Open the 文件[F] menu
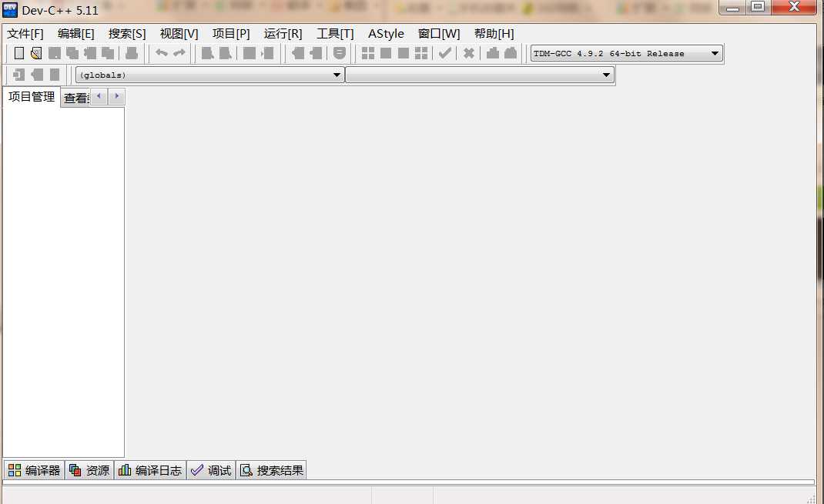 [25, 34]
